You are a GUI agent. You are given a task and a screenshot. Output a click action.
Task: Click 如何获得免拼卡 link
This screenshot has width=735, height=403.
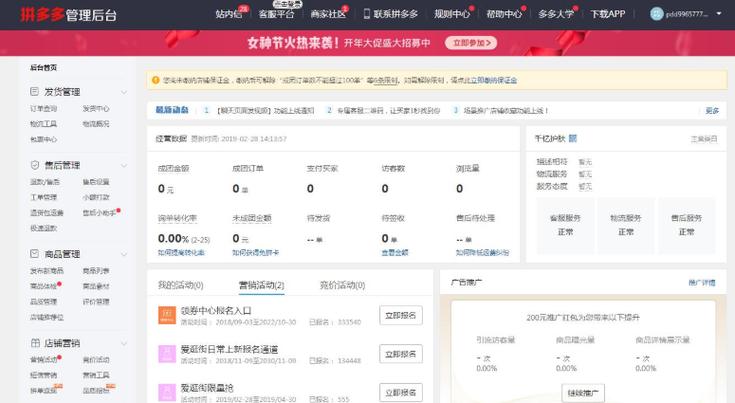255,253
